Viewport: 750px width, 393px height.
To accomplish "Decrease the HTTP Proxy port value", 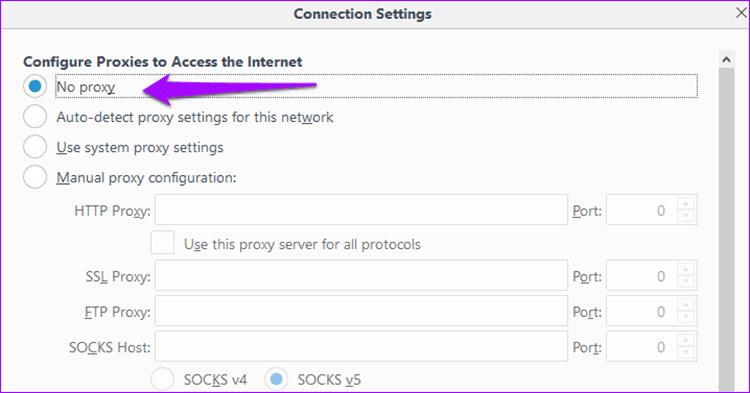I will point(686,216).
